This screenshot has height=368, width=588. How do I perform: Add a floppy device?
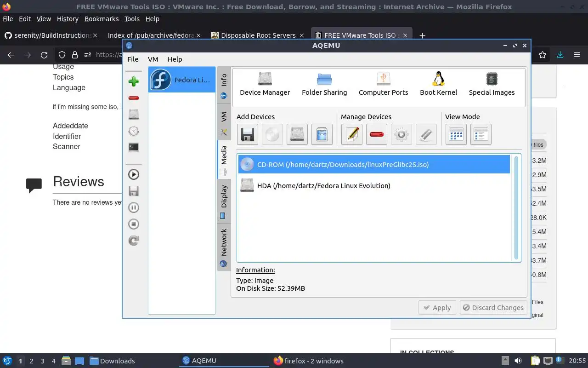pyautogui.click(x=248, y=134)
